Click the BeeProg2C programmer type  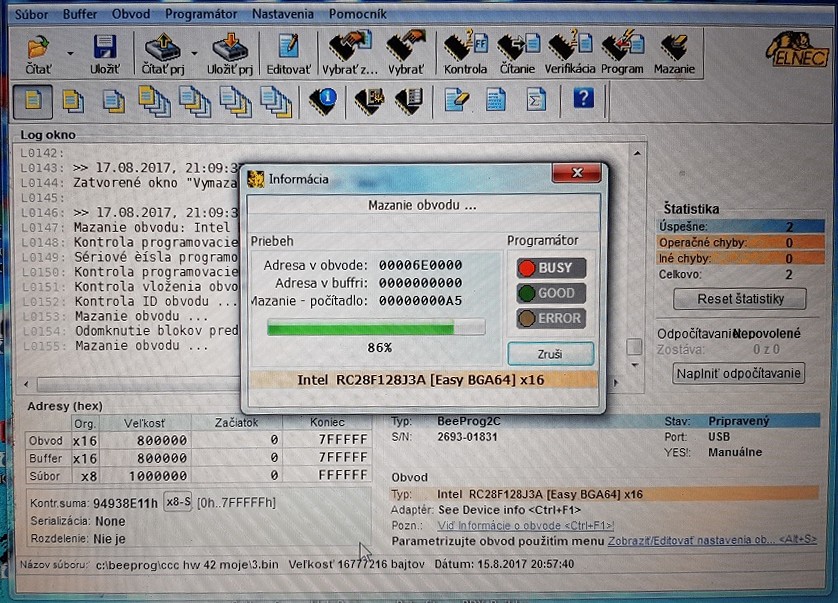click(x=469, y=421)
